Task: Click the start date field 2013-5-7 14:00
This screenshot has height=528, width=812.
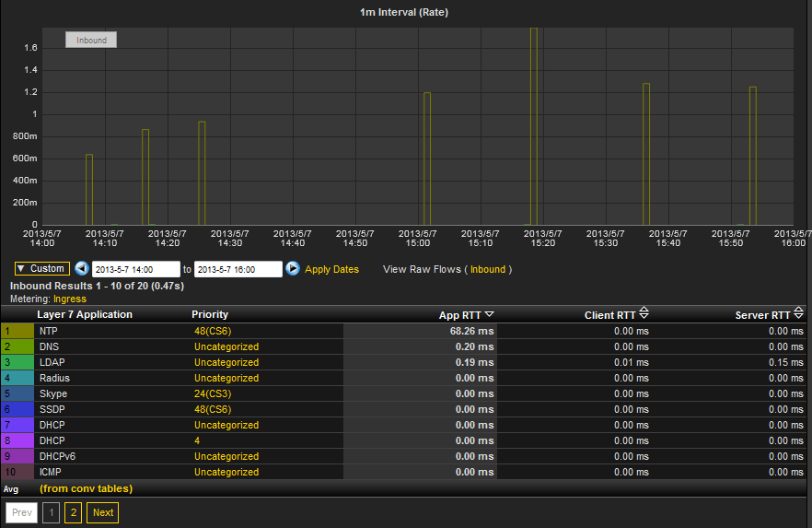Action: pyautogui.click(x=135, y=269)
